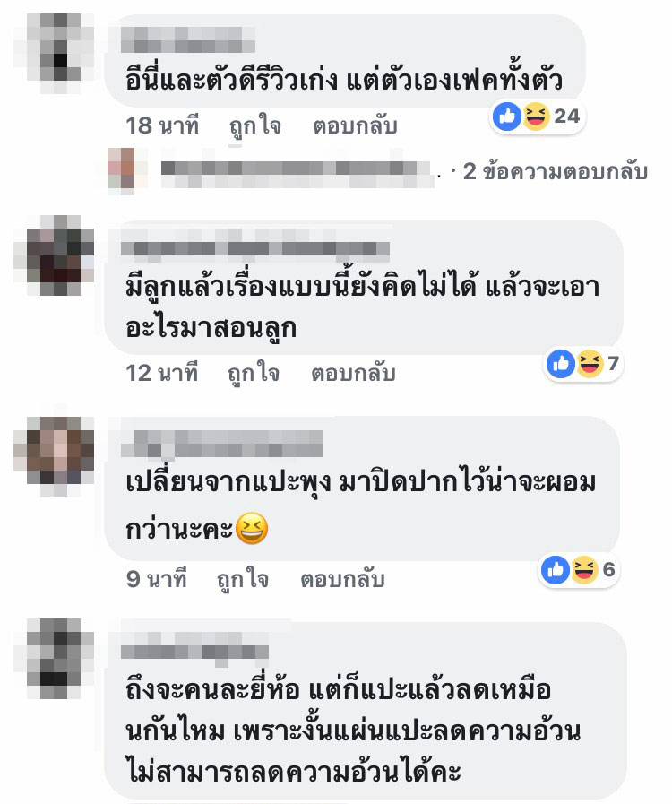Open the first commenter's profile picture
This screenshot has width=672, height=804.
click(55, 53)
